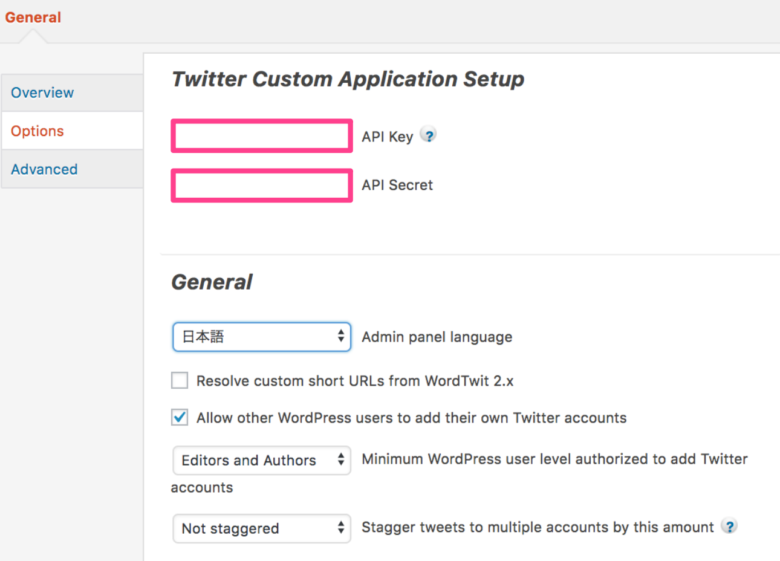
Task: Switch to the General tab at top
Action: [x=33, y=17]
